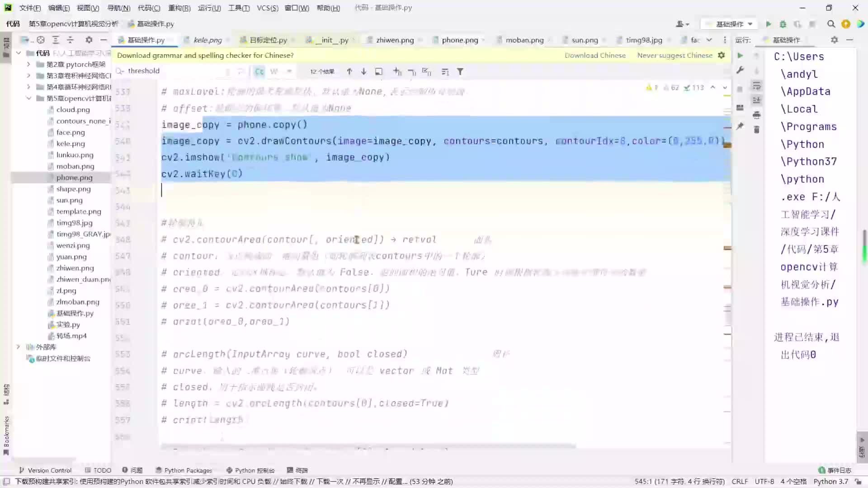Screen dimensions: 868x488
Task: Open the 重构(R) menu
Action: pyautogui.click(x=179, y=8)
